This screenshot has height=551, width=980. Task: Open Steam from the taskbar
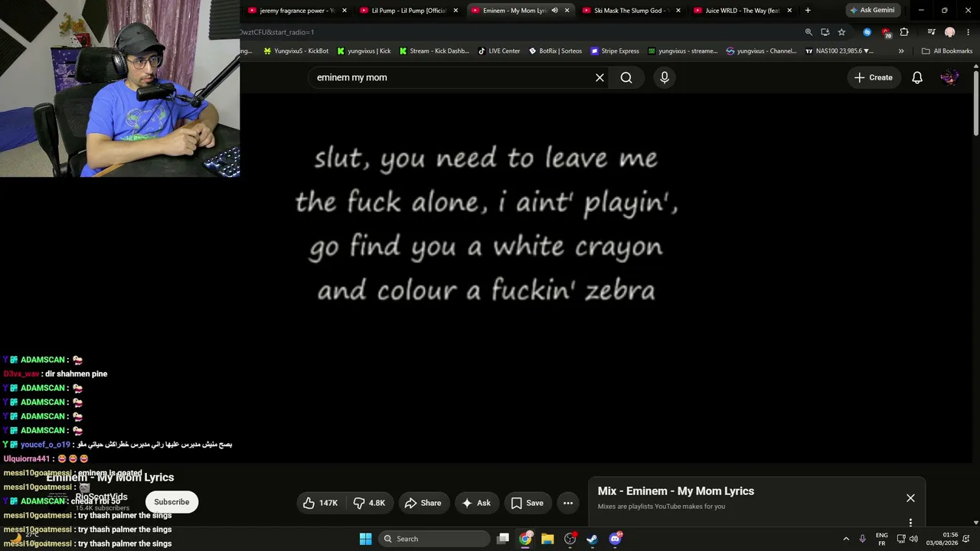coord(592,539)
